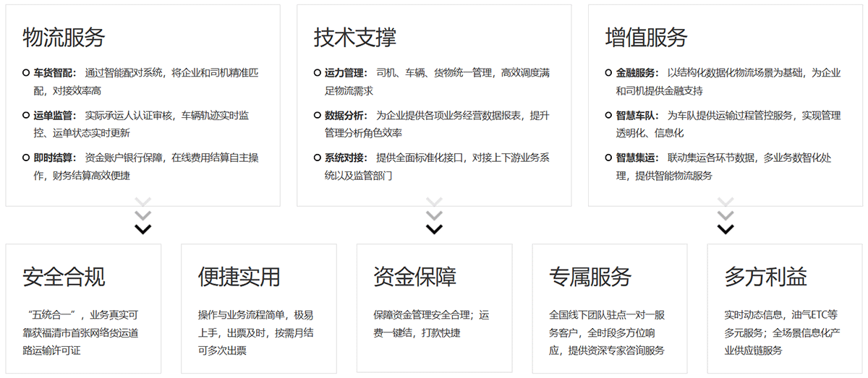Select the 即时结算 label
868x378 pixels.
click(x=55, y=157)
